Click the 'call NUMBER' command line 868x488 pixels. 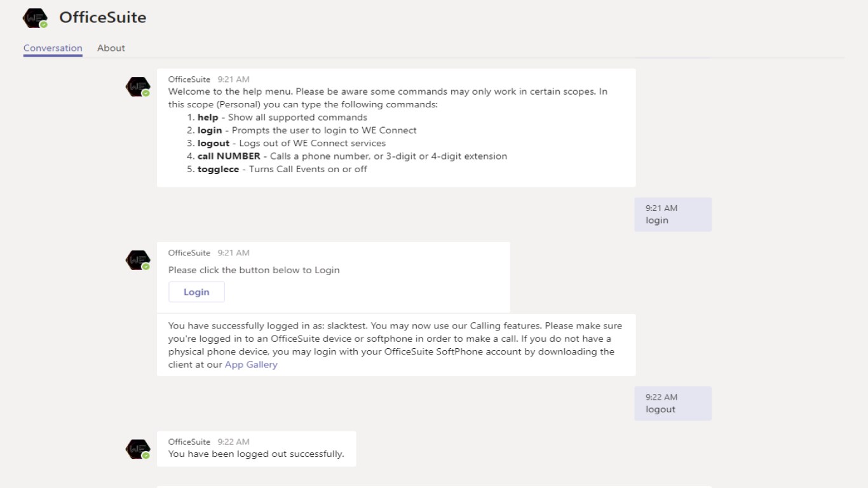pyautogui.click(x=347, y=156)
